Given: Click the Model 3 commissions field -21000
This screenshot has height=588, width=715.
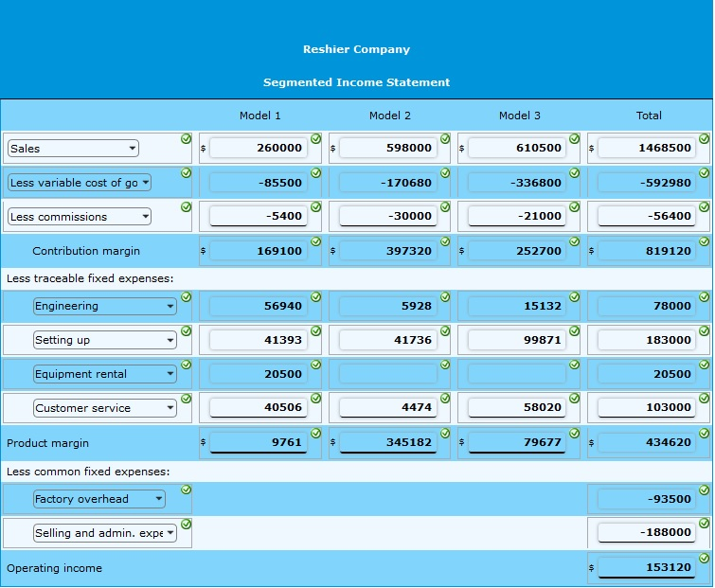Looking at the screenshot, I should point(517,216).
